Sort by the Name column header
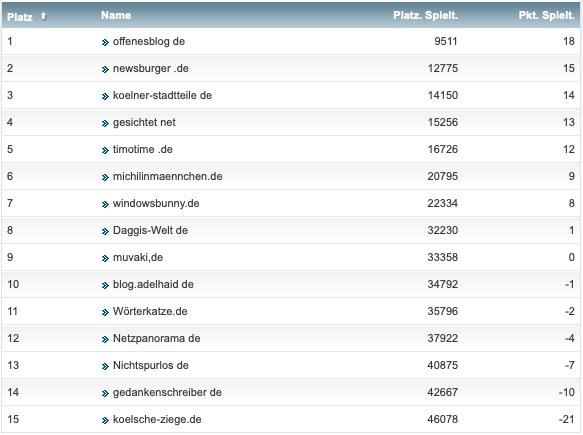This screenshot has width=583, height=435. coord(116,16)
